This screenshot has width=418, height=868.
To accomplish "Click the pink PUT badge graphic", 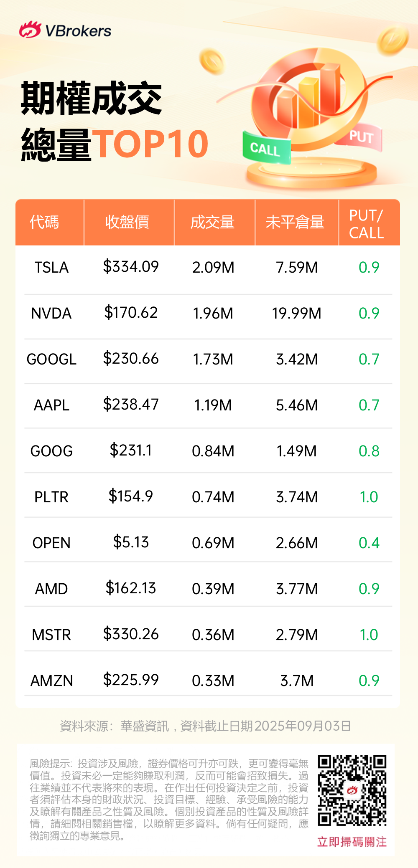I will 360,137.
